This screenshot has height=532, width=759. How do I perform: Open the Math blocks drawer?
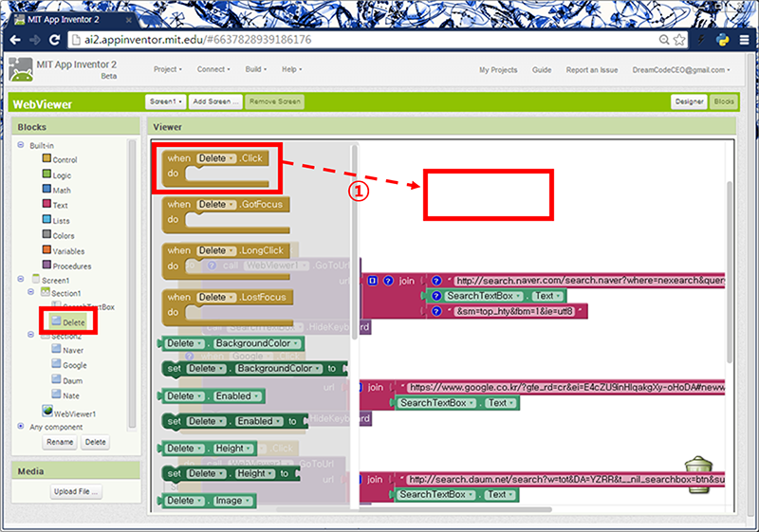[x=57, y=190]
